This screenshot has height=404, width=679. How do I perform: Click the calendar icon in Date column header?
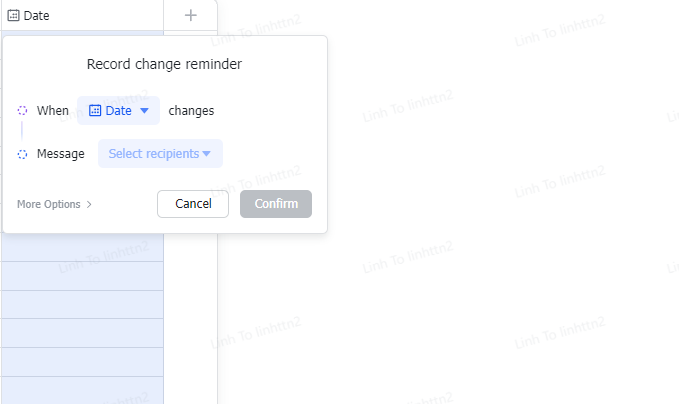pos(13,16)
